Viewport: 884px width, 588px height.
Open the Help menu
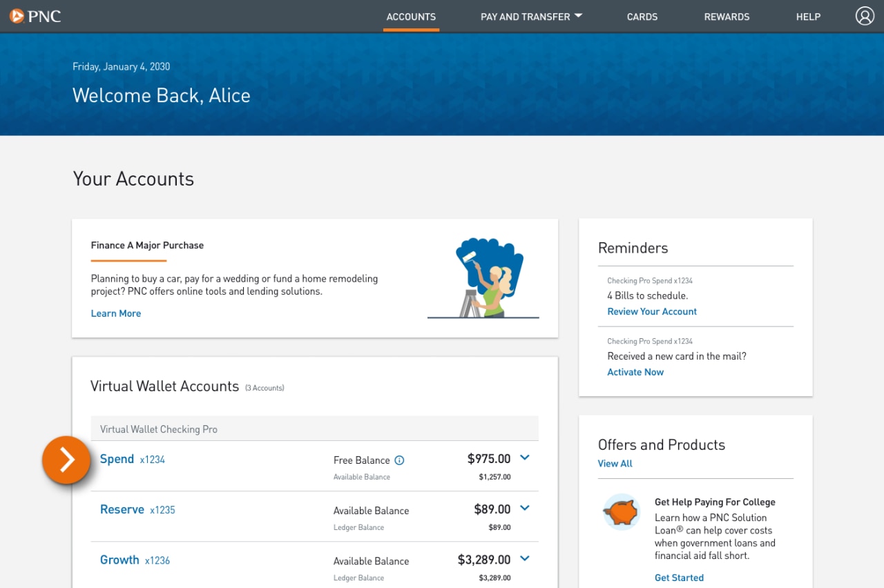pos(808,17)
